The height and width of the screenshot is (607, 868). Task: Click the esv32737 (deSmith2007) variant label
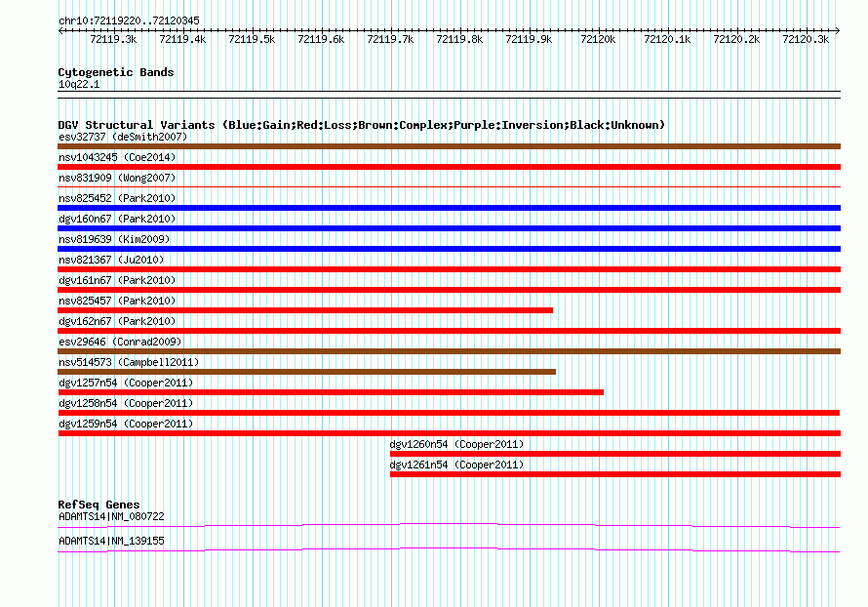tap(123, 137)
